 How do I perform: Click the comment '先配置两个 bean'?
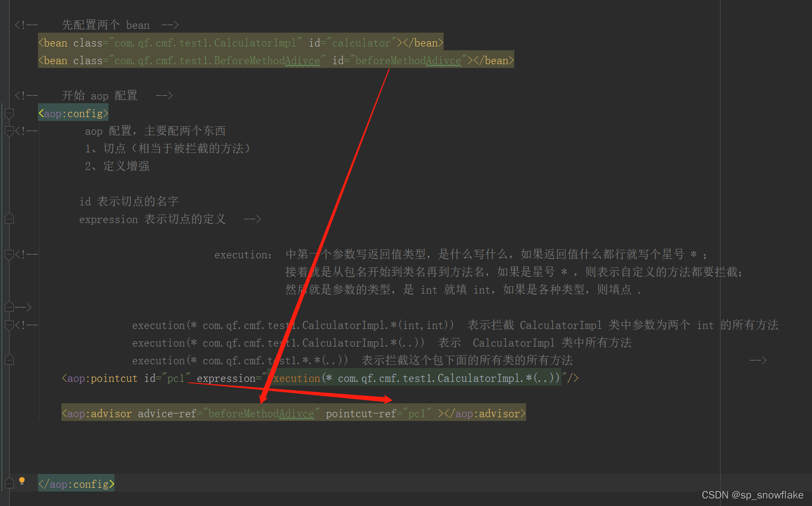click(105, 25)
